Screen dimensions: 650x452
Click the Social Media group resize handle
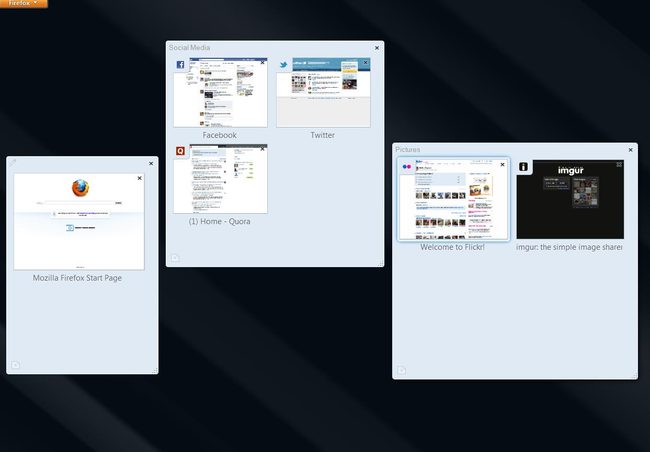381,263
